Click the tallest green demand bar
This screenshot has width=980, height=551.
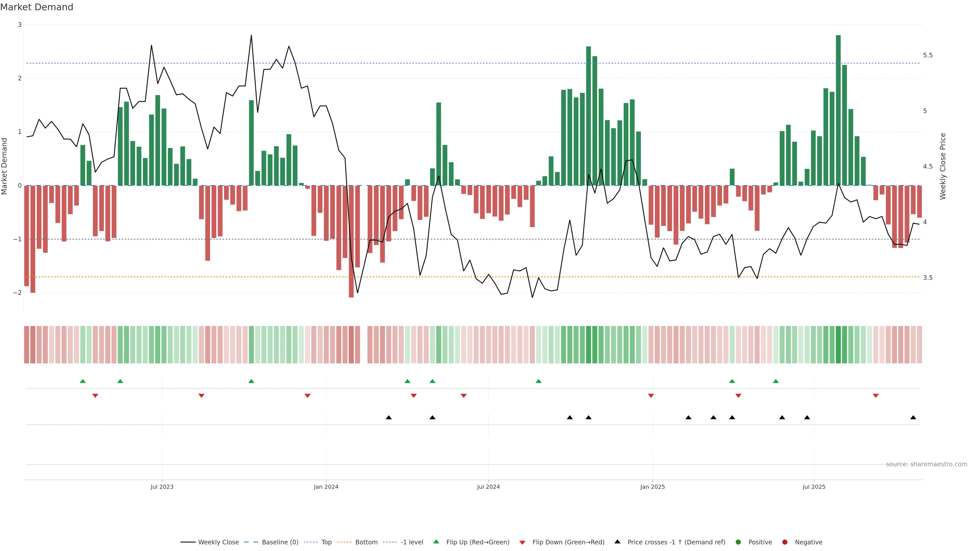[838, 110]
